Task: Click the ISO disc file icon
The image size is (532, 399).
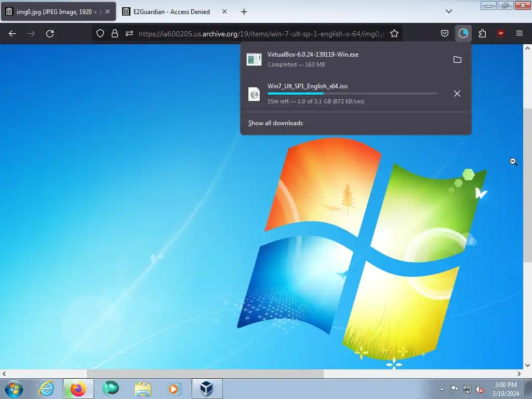Action: click(x=254, y=94)
